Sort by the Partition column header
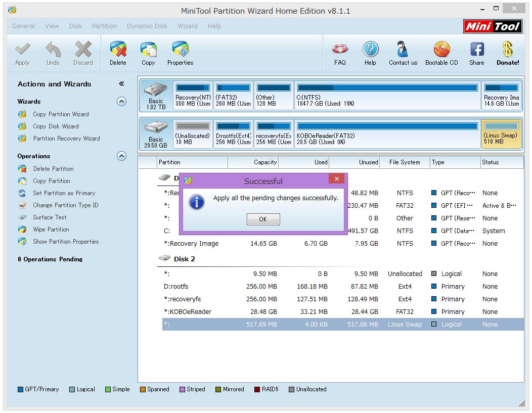The width and height of the screenshot is (532, 413). 192,162
